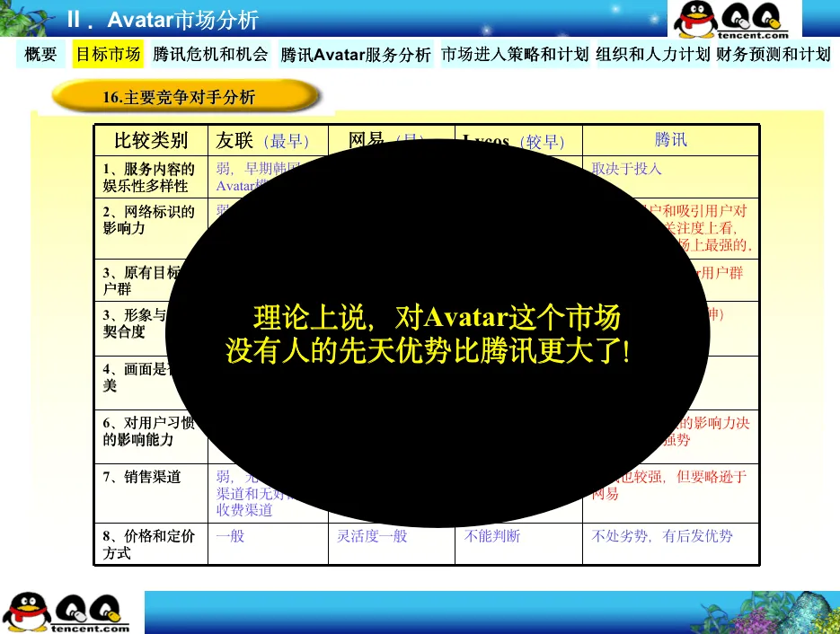Click the 16.主要竞争对手分析 heading button

(x=186, y=96)
